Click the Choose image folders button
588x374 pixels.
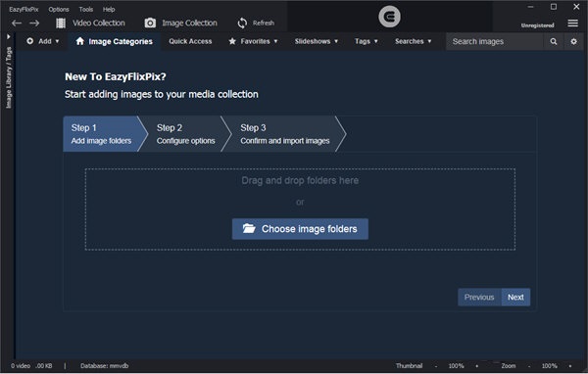coord(300,229)
